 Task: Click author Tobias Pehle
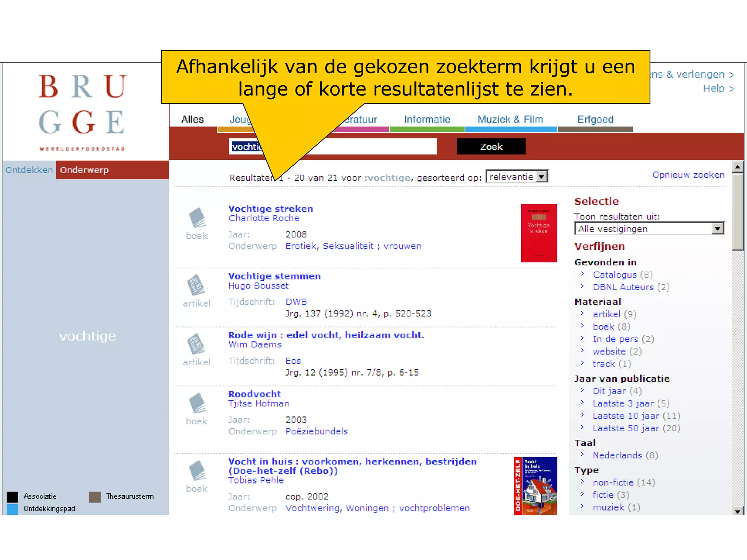[x=256, y=480]
